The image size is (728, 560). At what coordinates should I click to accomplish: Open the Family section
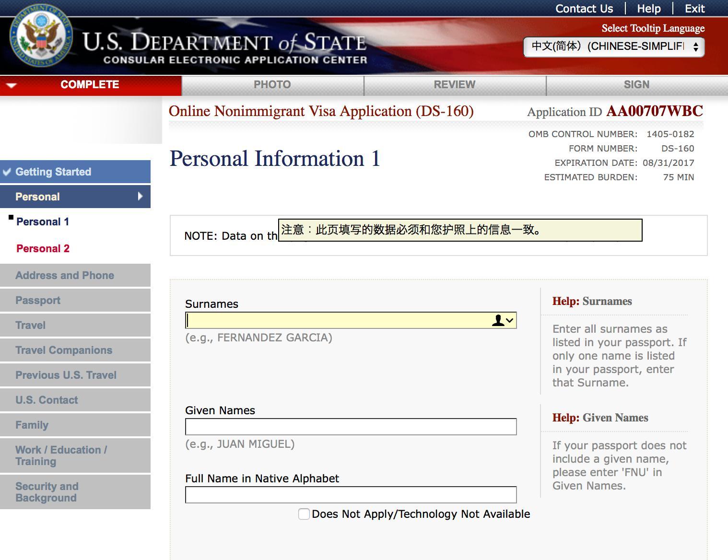click(75, 425)
